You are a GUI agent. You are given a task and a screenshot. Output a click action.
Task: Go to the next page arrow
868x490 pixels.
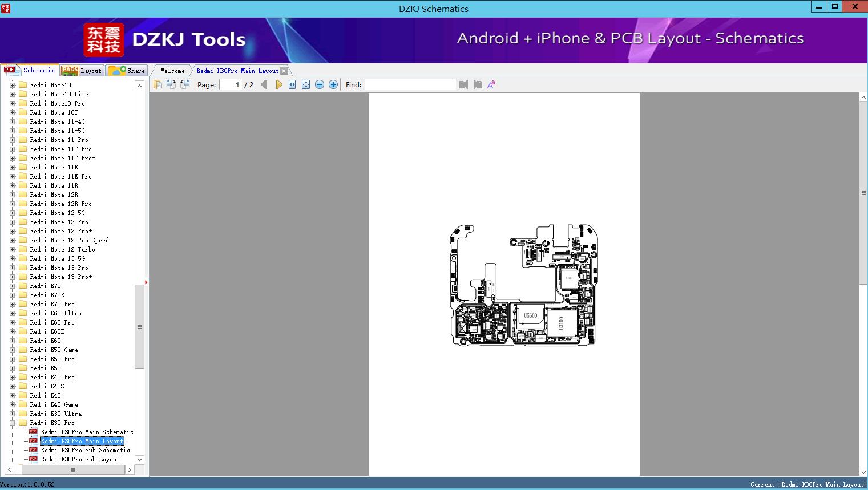(278, 84)
